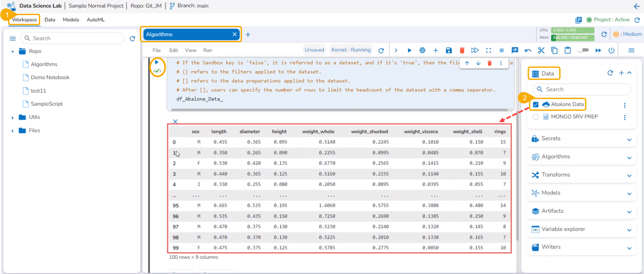Viewport: 644px width, 274px height.
Task: Click the red delete cell icon in toolbar
Action: [462, 50]
